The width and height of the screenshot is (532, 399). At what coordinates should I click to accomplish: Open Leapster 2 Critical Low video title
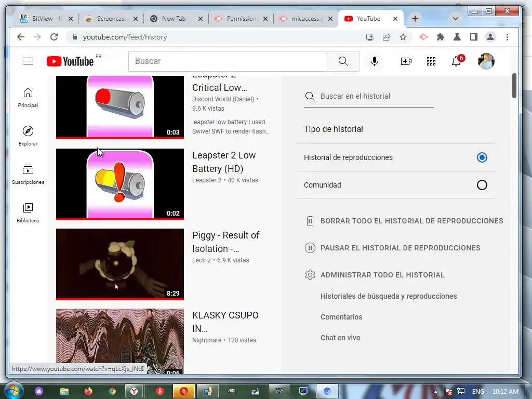pyautogui.click(x=220, y=84)
